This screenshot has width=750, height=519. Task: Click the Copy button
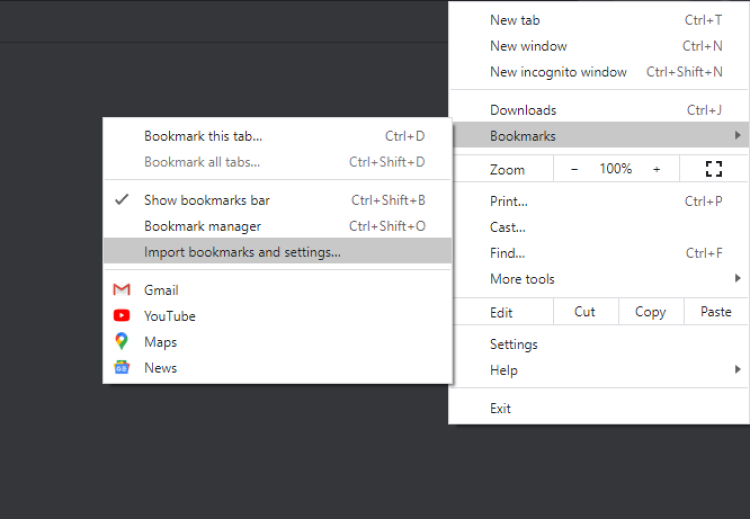[x=650, y=312]
